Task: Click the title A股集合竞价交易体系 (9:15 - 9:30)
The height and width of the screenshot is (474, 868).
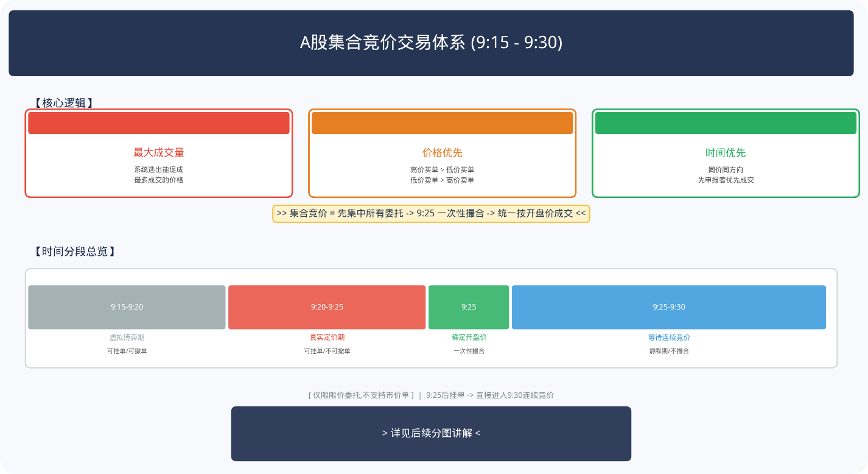Action: [x=431, y=43]
